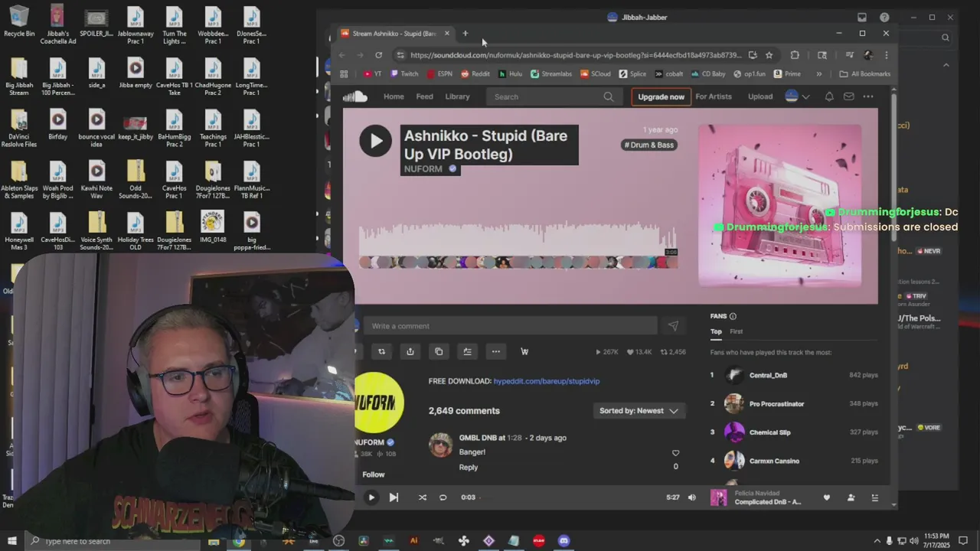Expand the hidden bookmarks chevron
The image size is (980, 551).
818,74
